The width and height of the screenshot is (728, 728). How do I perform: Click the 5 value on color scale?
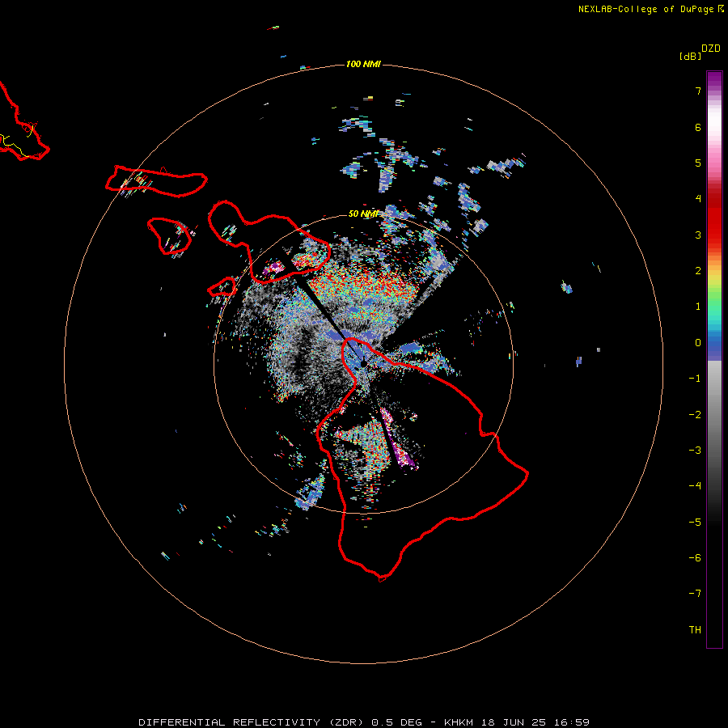point(698,163)
